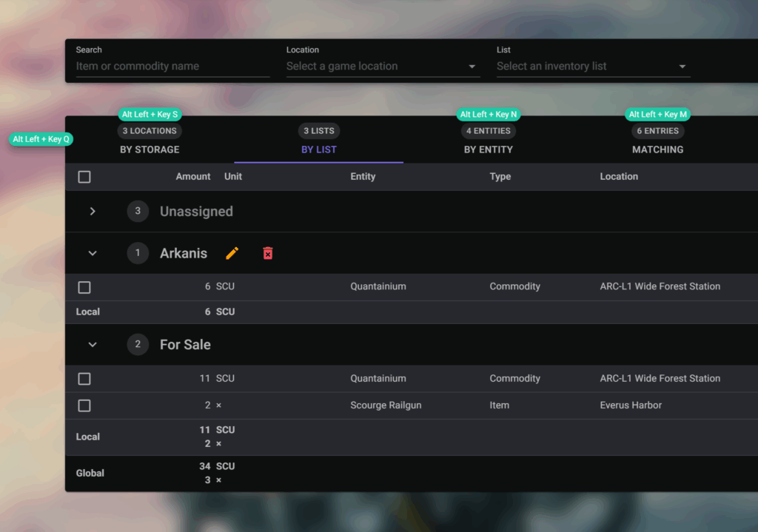This screenshot has width=758, height=532.
Task: Click the Arkanis group title
Action: 184,253
